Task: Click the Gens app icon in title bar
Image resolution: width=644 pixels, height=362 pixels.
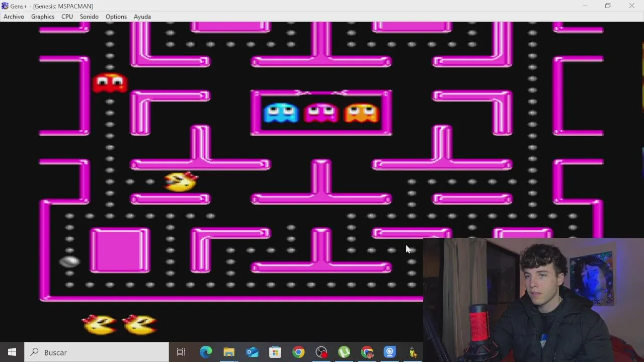Action: pyautogui.click(x=5, y=6)
